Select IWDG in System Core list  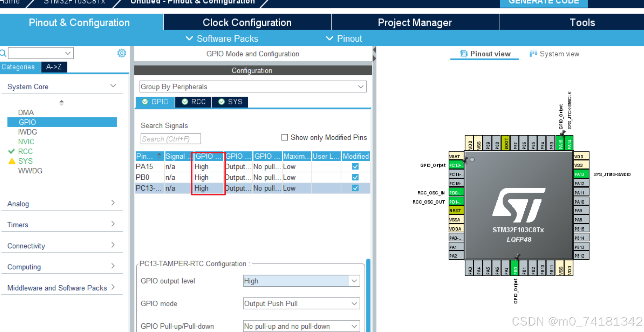[x=27, y=132]
